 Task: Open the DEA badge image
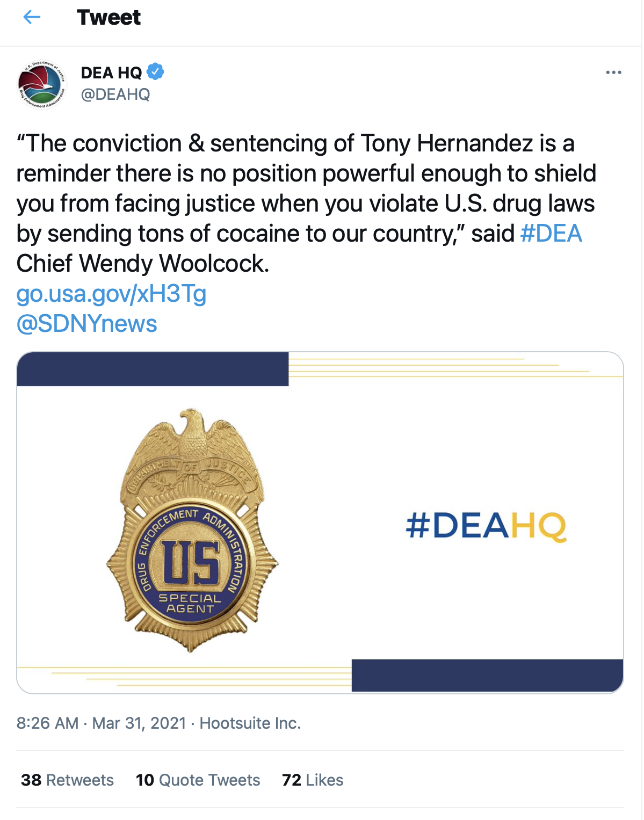[320, 523]
